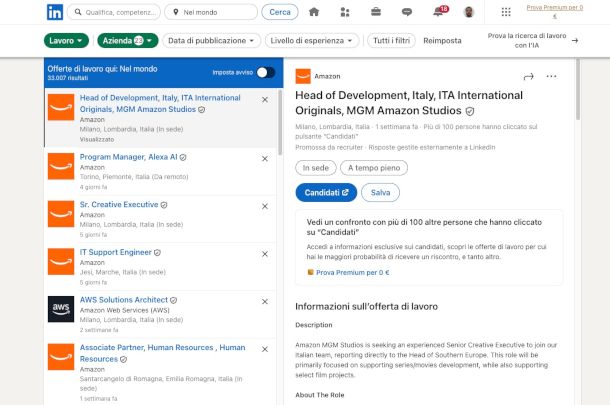The image size is (610, 405).
Task: Open Jobs briefcase icon
Action: (x=376, y=12)
